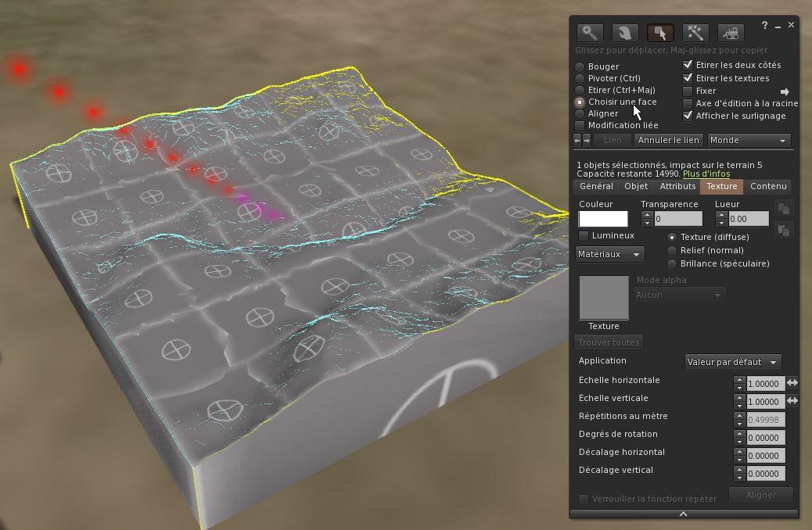Follow the Plus d'infos link
812x530 pixels.
point(706,174)
